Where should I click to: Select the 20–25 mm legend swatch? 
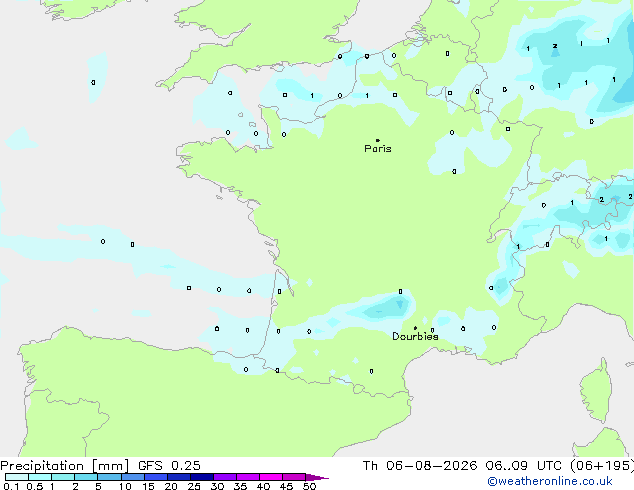coord(178,477)
